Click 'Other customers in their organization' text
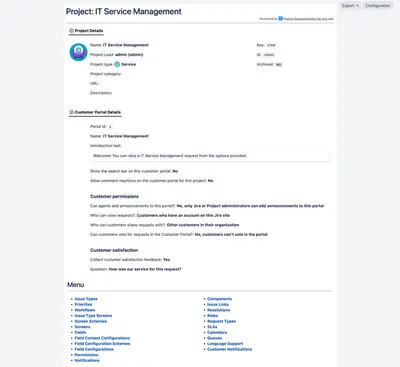Viewport: 400px width, 367px height. tap(203, 225)
